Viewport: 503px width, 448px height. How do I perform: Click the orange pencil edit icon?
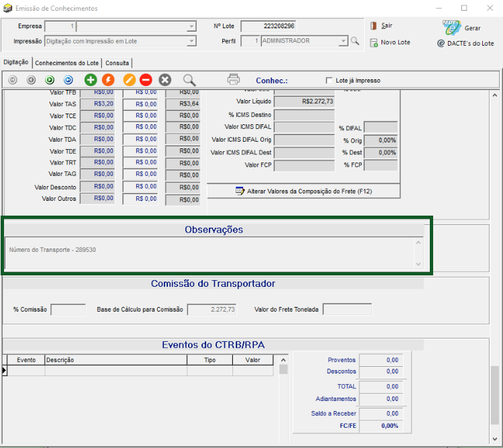click(130, 80)
